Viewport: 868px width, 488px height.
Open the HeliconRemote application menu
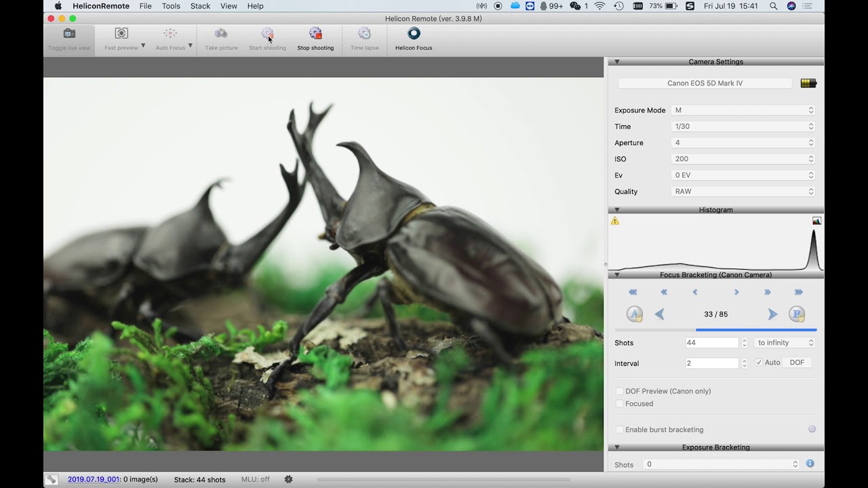(x=101, y=6)
